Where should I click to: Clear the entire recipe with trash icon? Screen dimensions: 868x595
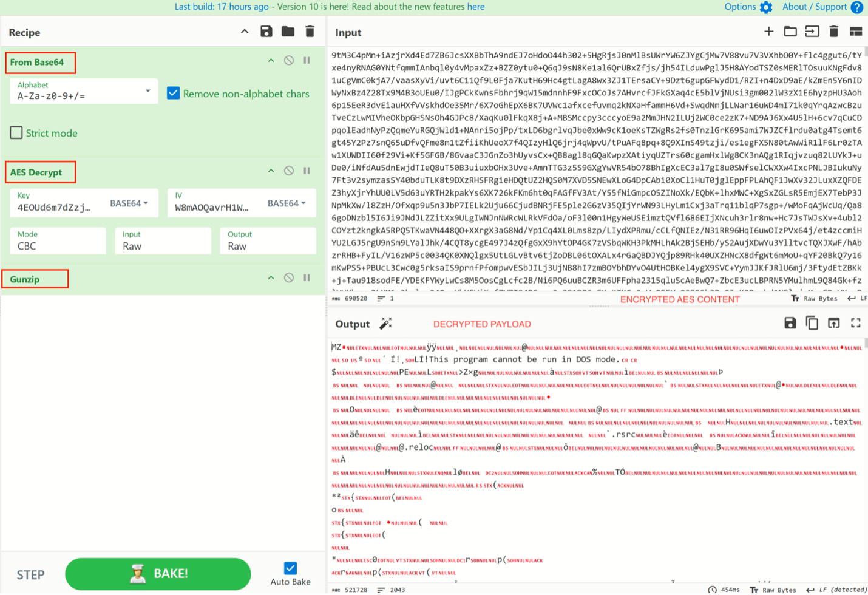[310, 32]
